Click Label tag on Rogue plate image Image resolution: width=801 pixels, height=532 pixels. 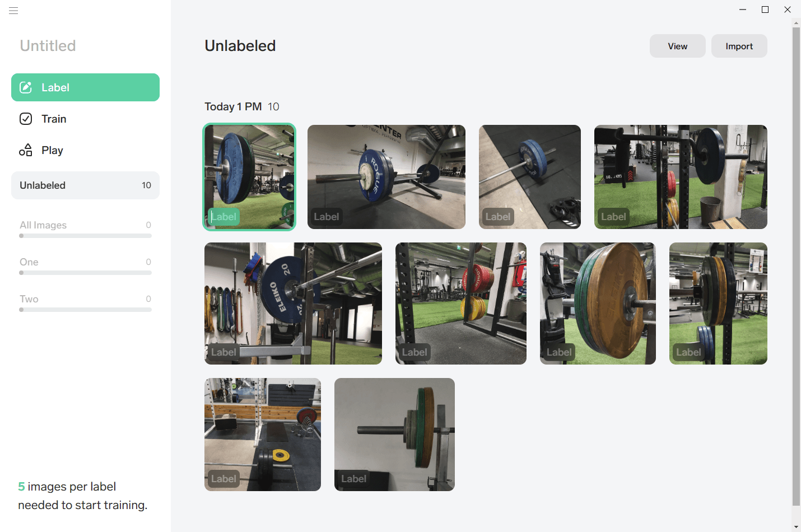(x=327, y=217)
